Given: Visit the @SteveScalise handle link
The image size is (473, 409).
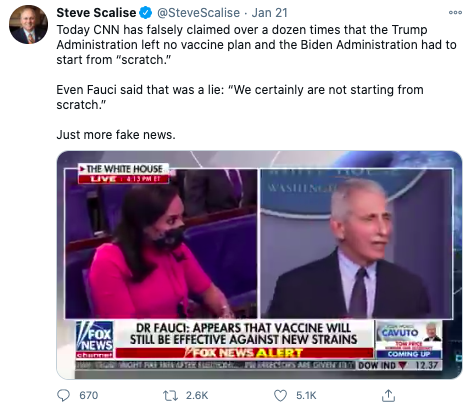Looking at the screenshot, I should 198,13.
